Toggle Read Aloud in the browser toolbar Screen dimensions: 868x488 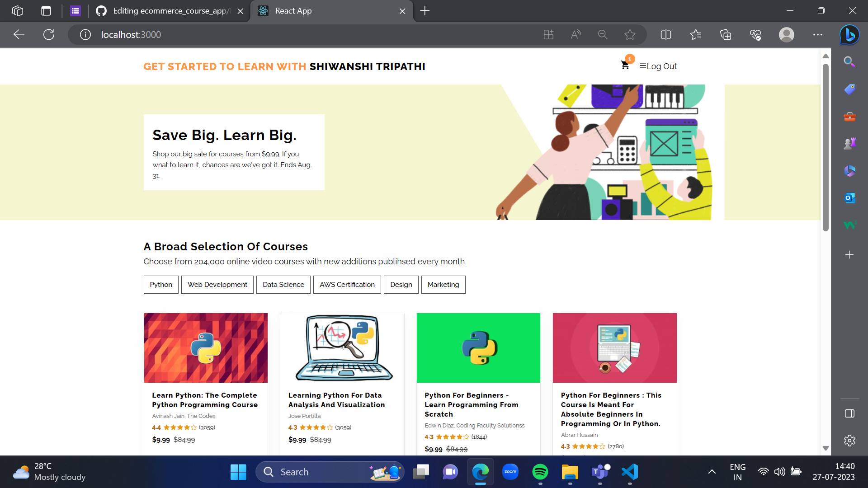pos(575,34)
